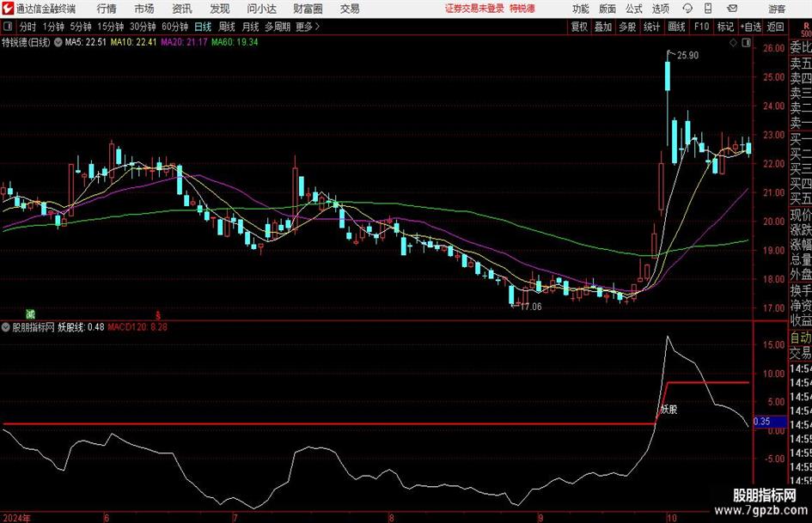
Task: Switch to the 15分钟 period
Action: tap(111, 27)
